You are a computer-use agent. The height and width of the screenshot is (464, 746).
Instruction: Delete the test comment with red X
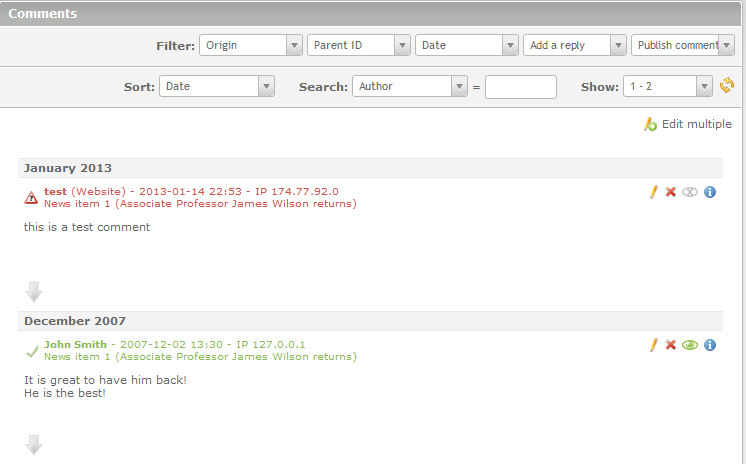[x=671, y=192]
